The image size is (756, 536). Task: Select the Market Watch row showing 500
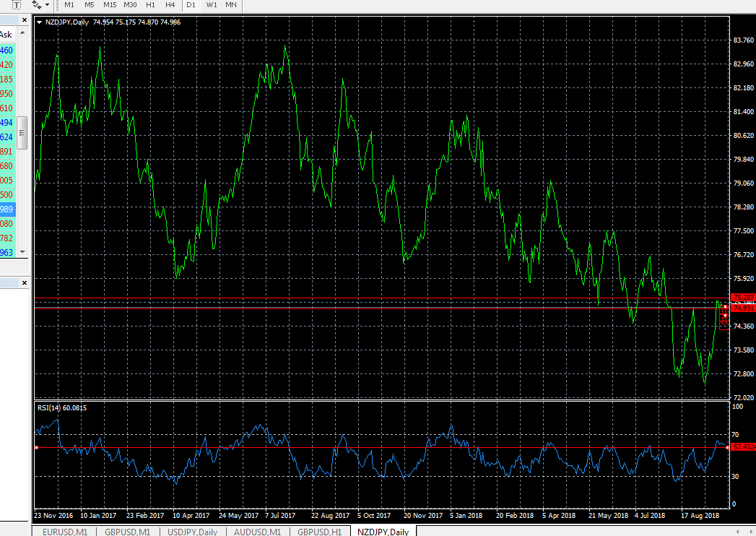(8, 195)
